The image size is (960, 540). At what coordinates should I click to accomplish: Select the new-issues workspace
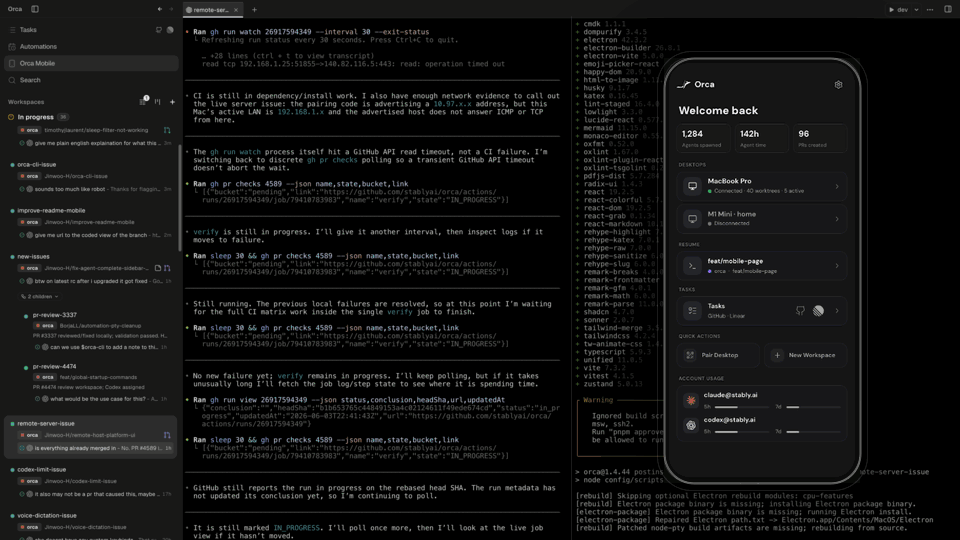[33, 257]
